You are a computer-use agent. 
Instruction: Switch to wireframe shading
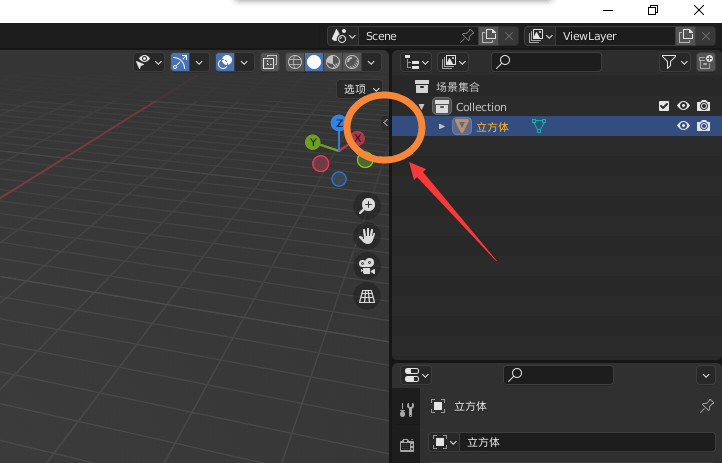coord(295,62)
